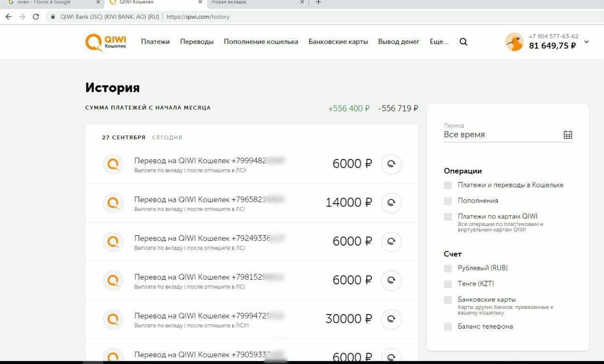Open Пополнение кошелька menu item
The width and height of the screenshot is (604, 364).
tap(261, 41)
